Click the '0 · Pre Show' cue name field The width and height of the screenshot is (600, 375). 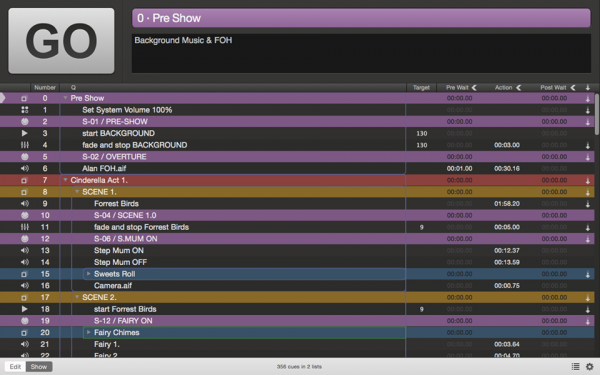(361, 18)
